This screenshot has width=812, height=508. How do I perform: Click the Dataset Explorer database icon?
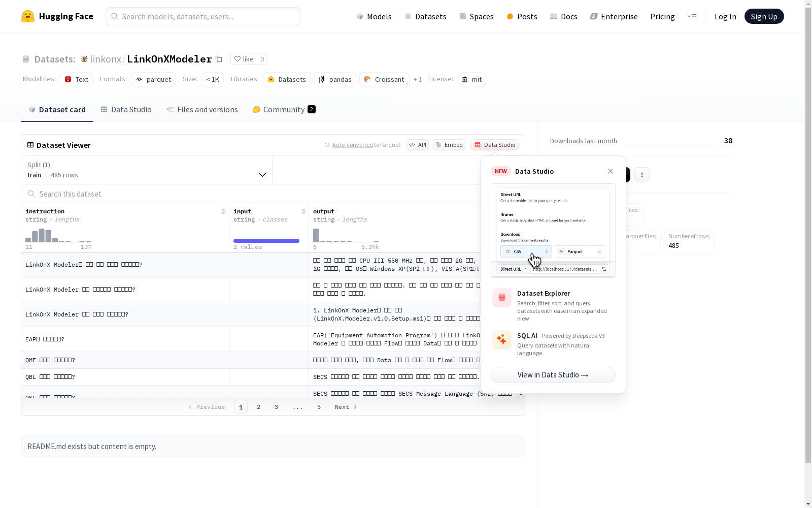coord(502,298)
